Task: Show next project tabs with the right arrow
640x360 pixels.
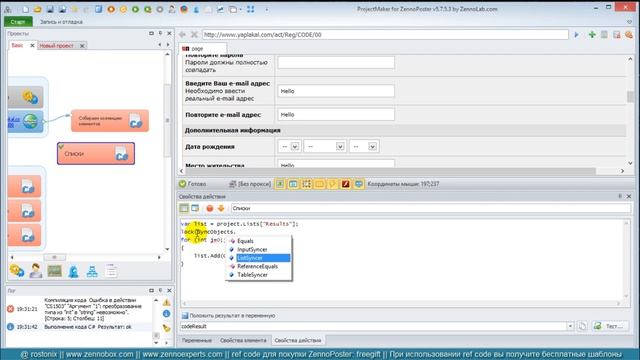Action: pyautogui.click(x=168, y=45)
